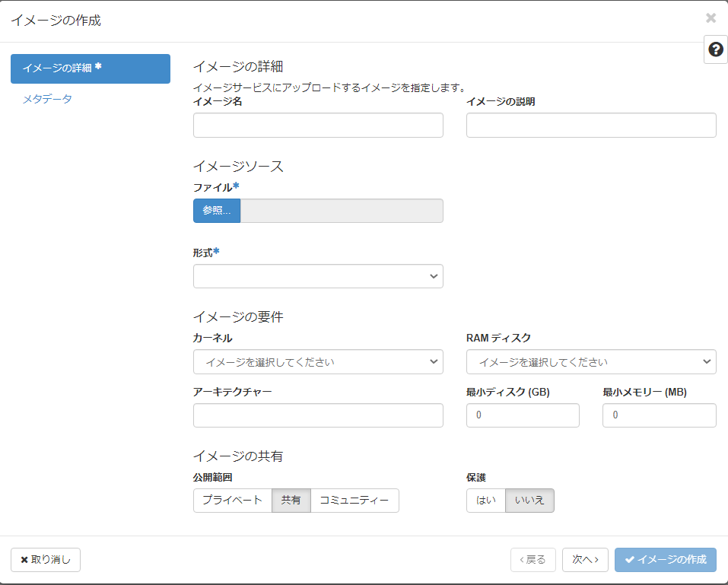Click the イメージの説明 input field
Screen dimensions: 728x585
[x=591, y=125]
